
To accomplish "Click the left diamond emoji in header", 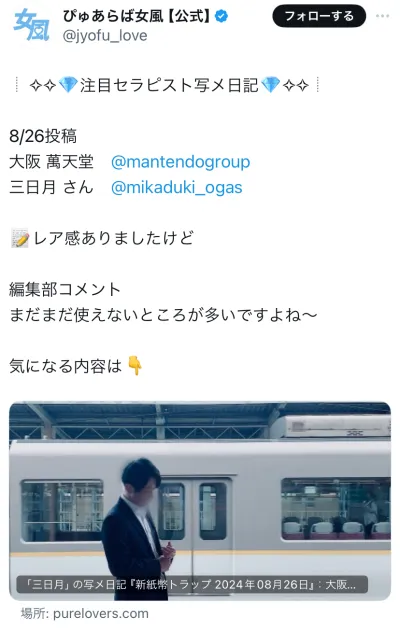I will tap(68, 85).
